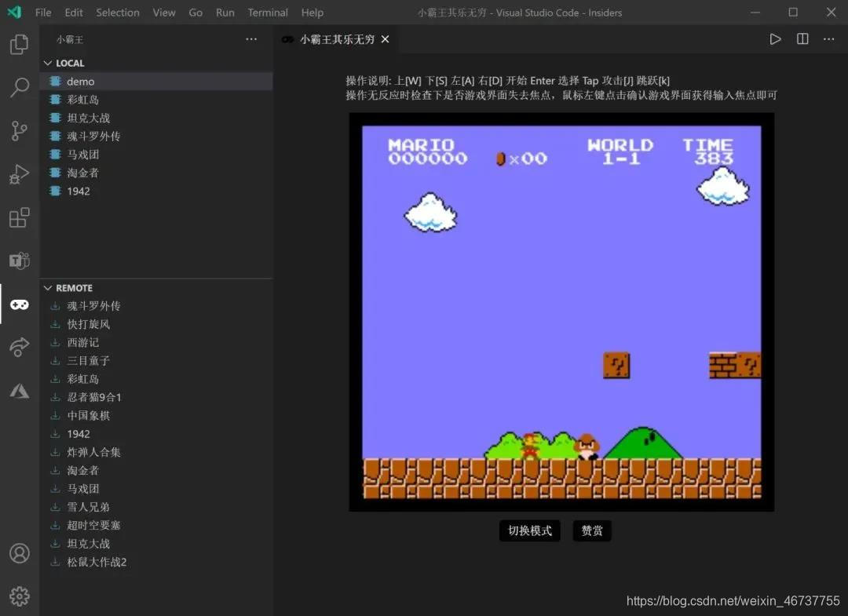Click the Split Editor icon

(x=802, y=39)
